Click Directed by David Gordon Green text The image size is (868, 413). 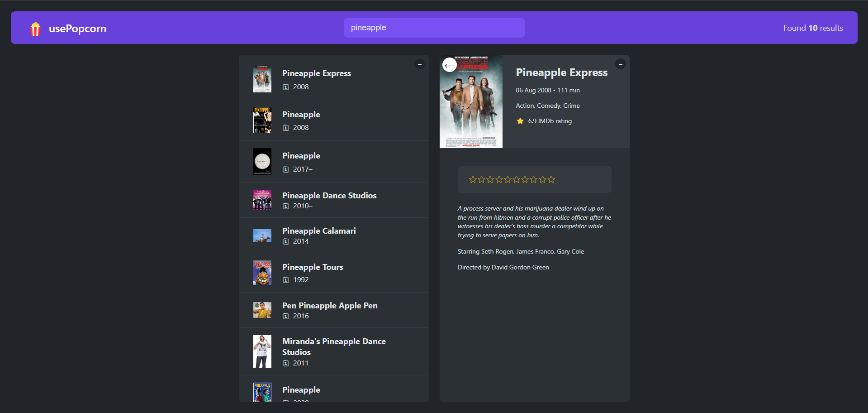coord(503,267)
